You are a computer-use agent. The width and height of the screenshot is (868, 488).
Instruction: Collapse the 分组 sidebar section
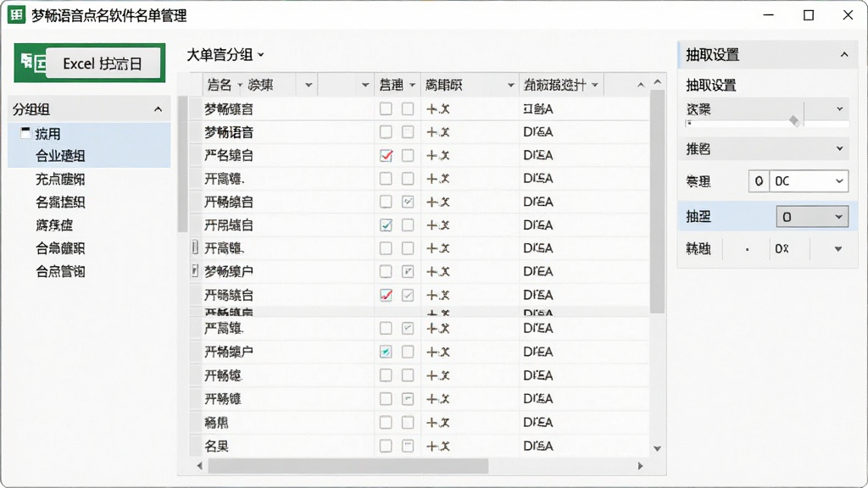(158, 109)
